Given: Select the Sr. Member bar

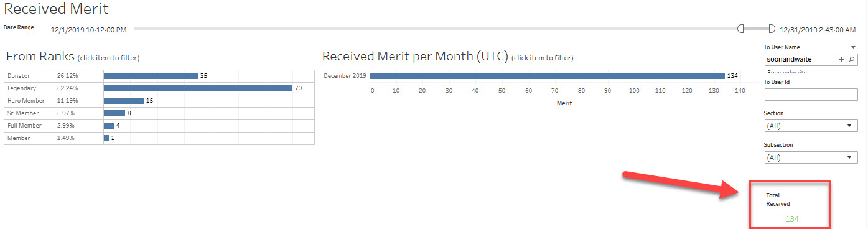Looking at the screenshot, I should click(x=114, y=113).
